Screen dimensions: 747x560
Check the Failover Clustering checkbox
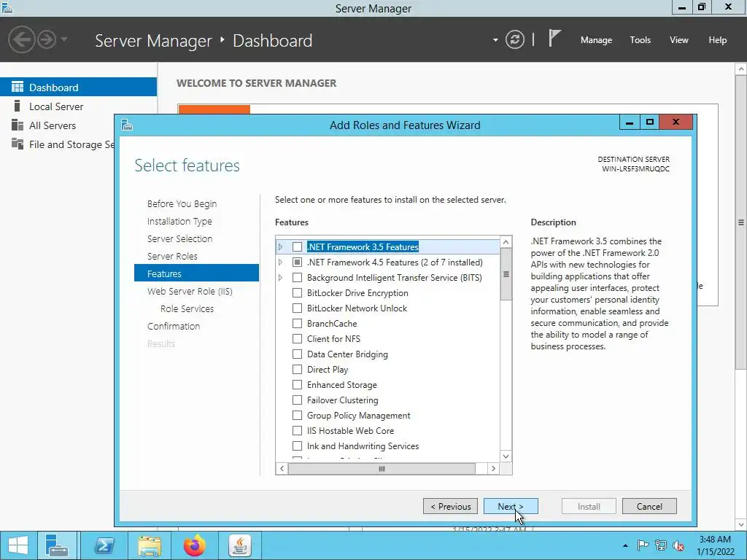tap(298, 400)
